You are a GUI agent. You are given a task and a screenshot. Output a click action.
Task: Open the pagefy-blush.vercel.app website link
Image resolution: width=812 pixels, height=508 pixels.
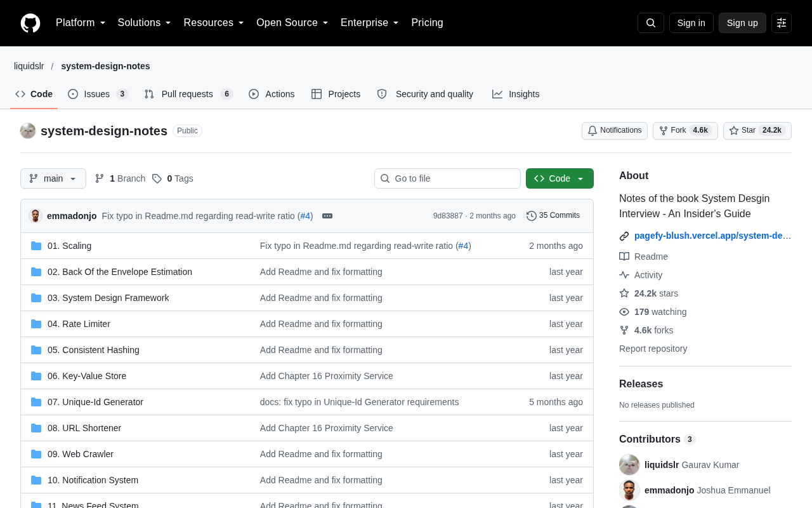point(713,236)
